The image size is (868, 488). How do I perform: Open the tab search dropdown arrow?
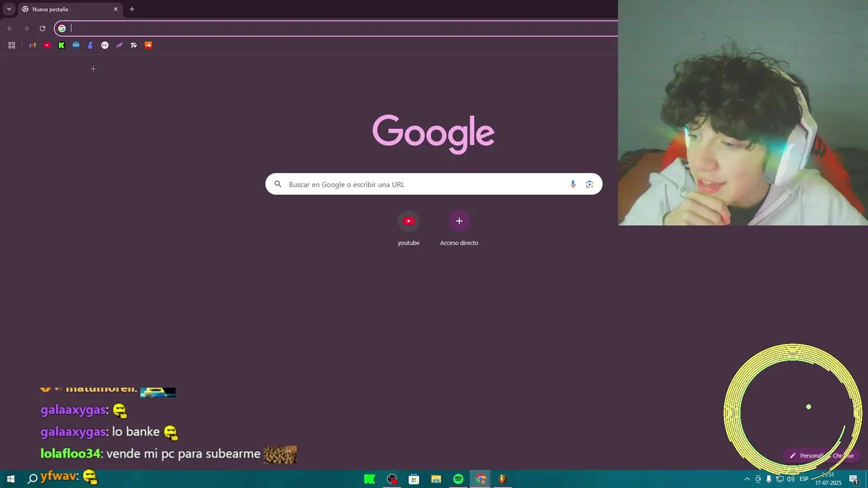9,9
